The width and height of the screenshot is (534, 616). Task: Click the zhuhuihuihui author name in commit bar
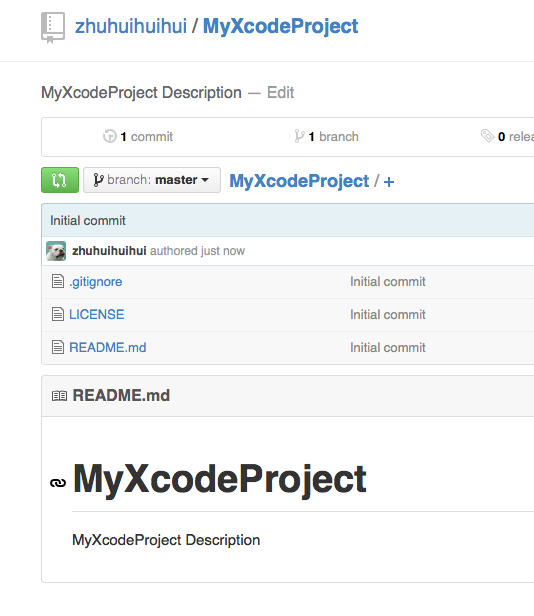point(109,251)
